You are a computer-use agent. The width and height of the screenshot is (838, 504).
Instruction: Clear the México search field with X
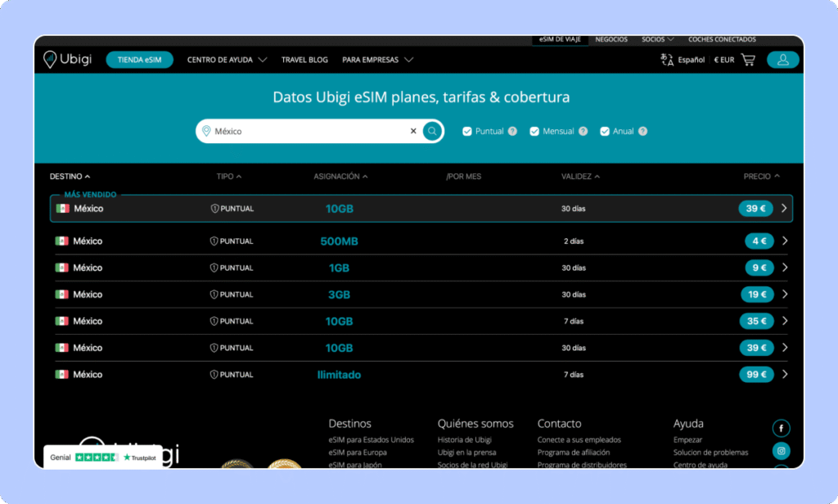pos(413,131)
